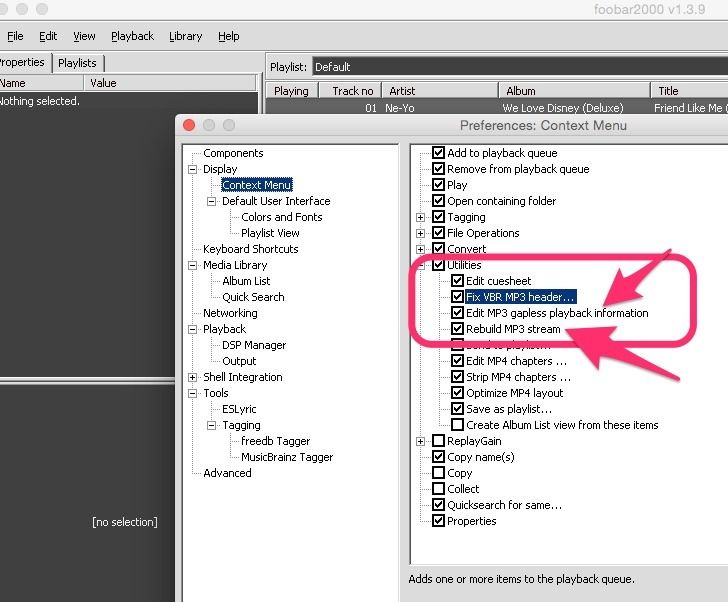Open the File menu
The width and height of the screenshot is (728, 602).
click(x=15, y=36)
